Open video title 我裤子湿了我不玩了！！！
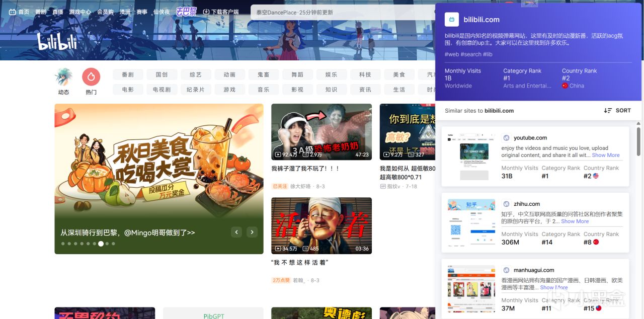The image size is (644, 319). (x=305, y=169)
